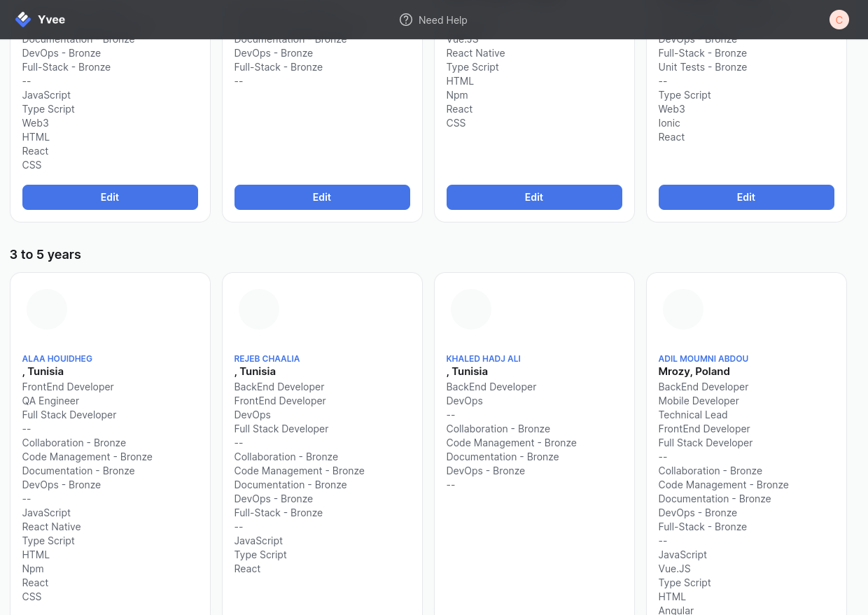
Task: Click Khaled Hadj Ali's profile avatar placeholder
Action: click(471, 309)
